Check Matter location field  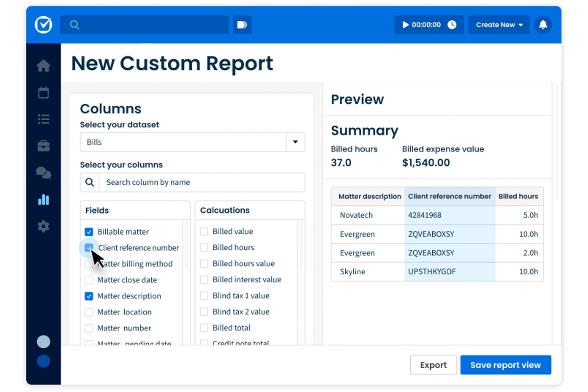tap(89, 312)
